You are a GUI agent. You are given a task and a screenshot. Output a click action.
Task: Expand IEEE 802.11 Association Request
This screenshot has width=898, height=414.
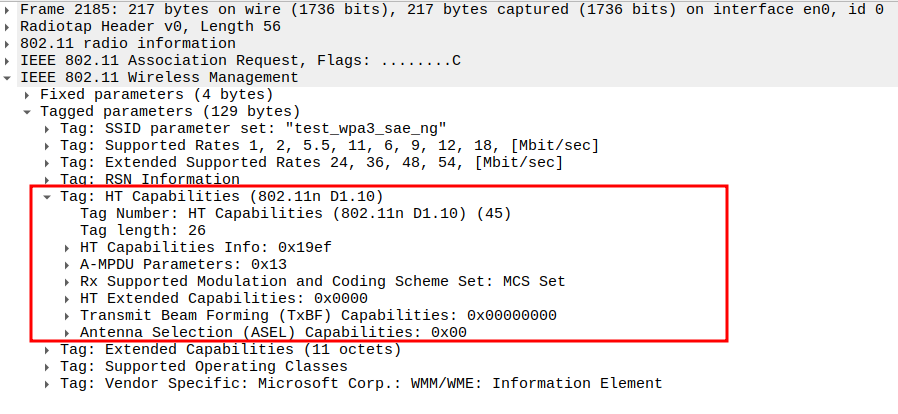coord(8,60)
